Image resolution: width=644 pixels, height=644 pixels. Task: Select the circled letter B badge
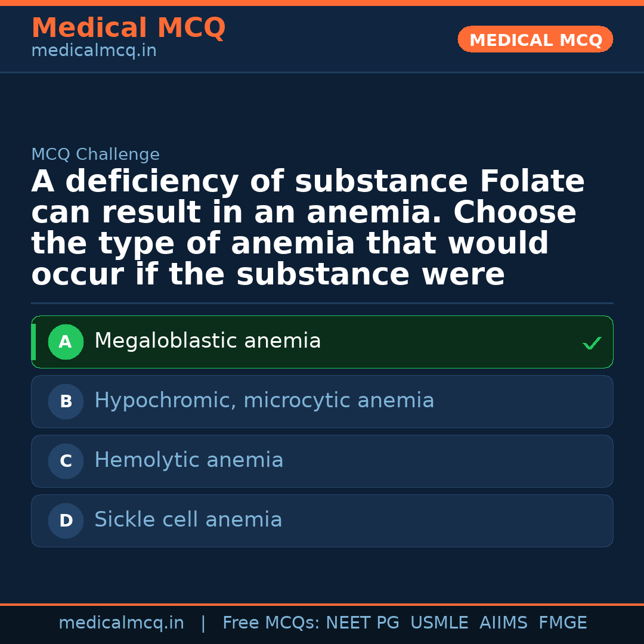[x=66, y=402]
